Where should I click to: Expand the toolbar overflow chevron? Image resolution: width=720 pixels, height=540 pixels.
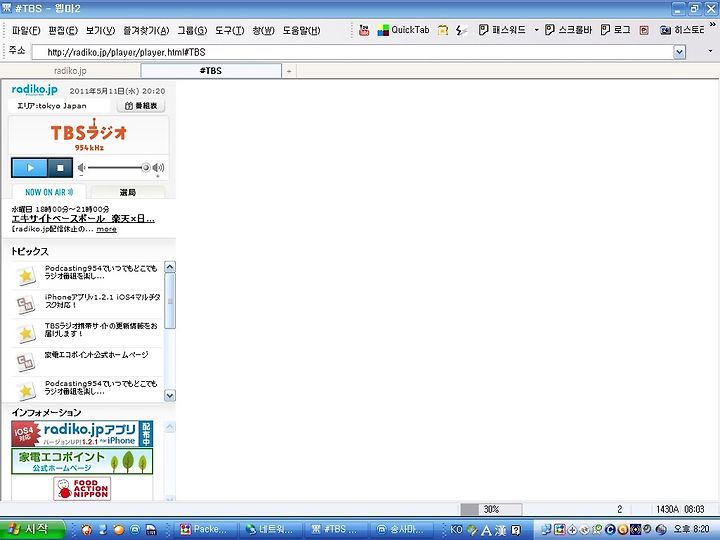pyautogui.click(x=714, y=23)
